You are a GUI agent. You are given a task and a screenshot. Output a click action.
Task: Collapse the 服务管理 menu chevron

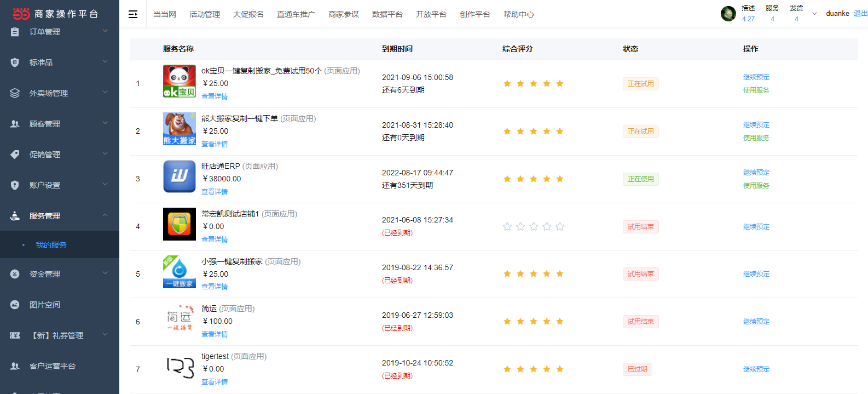[x=105, y=215]
